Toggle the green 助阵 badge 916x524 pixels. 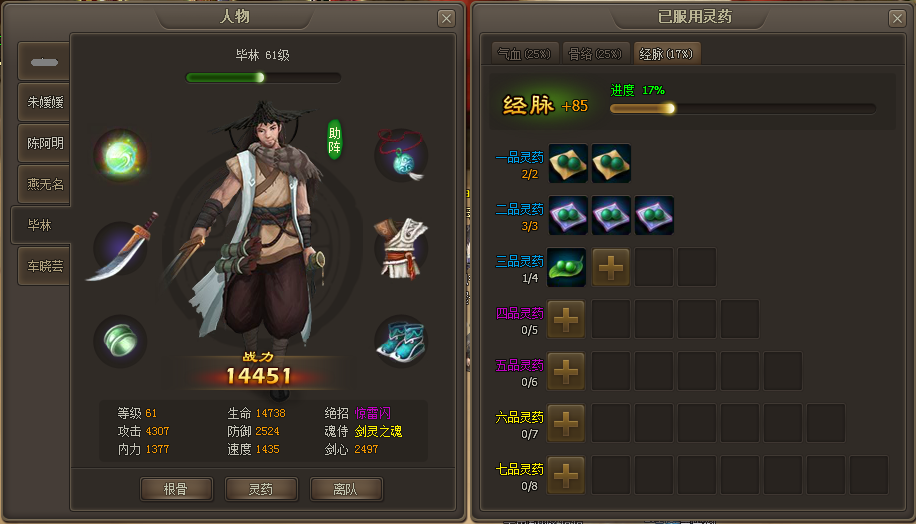point(335,140)
